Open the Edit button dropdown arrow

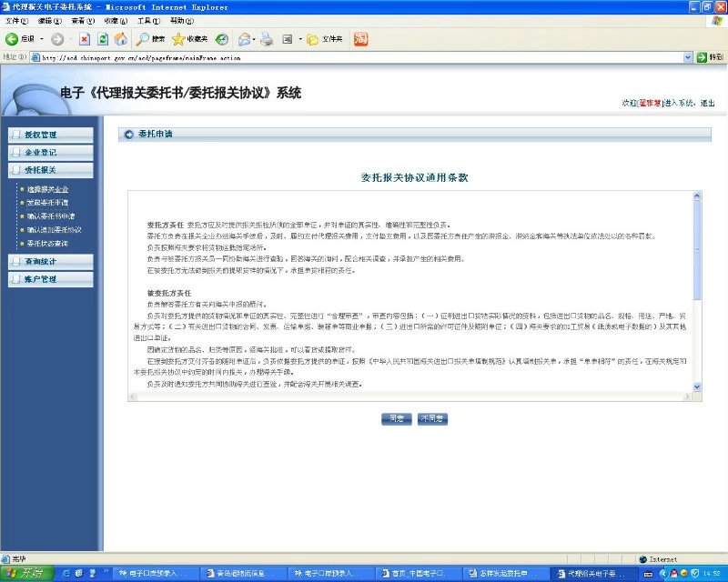(300, 39)
